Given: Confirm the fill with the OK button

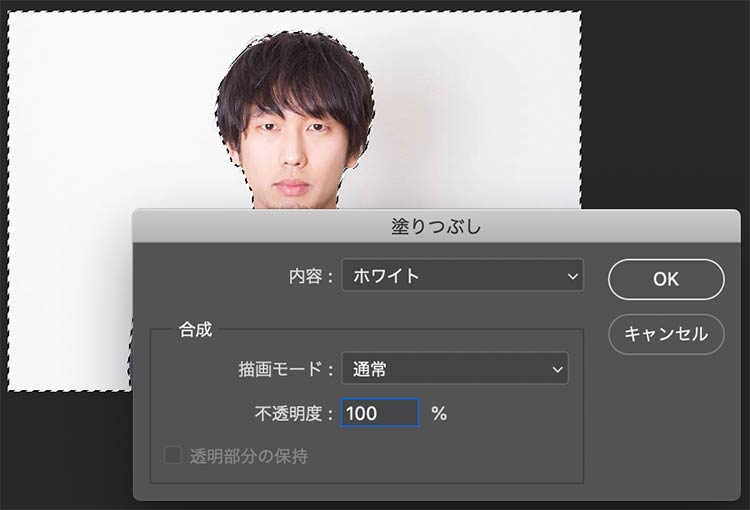Looking at the screenshot, I should tap(666, 279).
